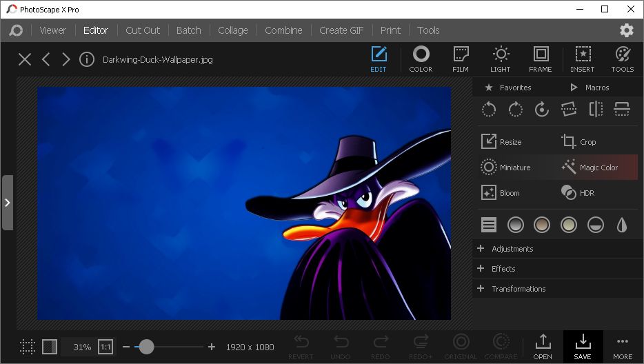Flip the image horizontally
Viewport: 644px width, 364px height.
click(596, 110)
